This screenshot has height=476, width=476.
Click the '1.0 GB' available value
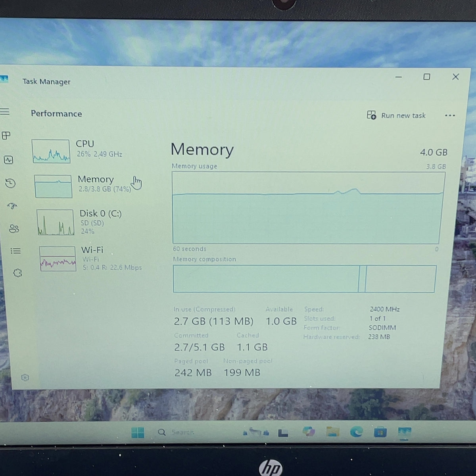[281, 321]
